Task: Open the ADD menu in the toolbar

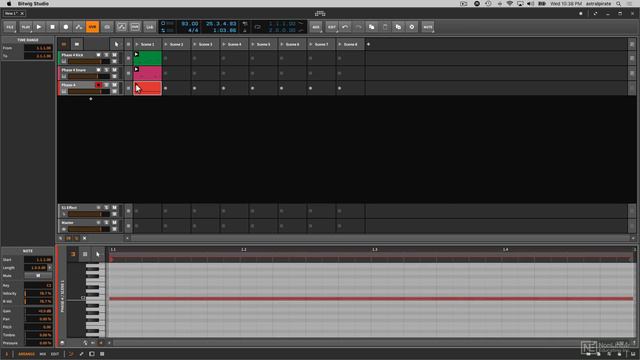Action: [316, 27]
